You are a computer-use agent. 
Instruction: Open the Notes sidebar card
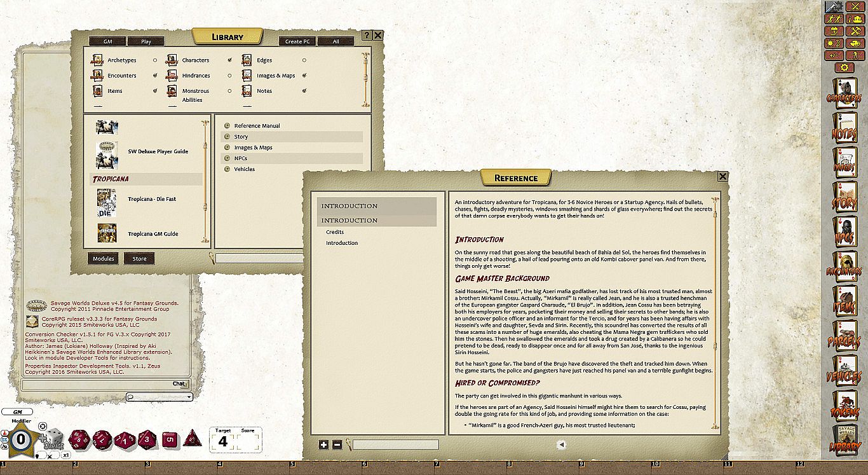click(x=844, y=128)
